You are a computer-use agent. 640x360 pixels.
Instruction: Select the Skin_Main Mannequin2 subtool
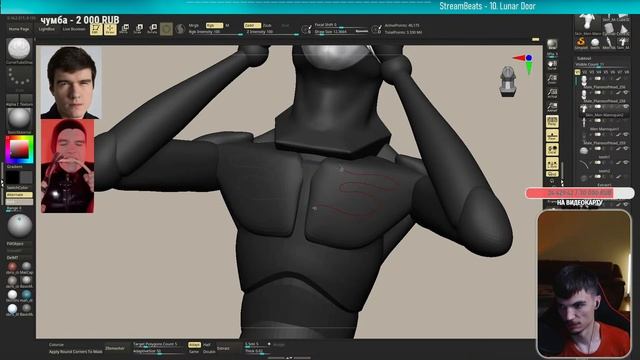(x=603, y=110)
